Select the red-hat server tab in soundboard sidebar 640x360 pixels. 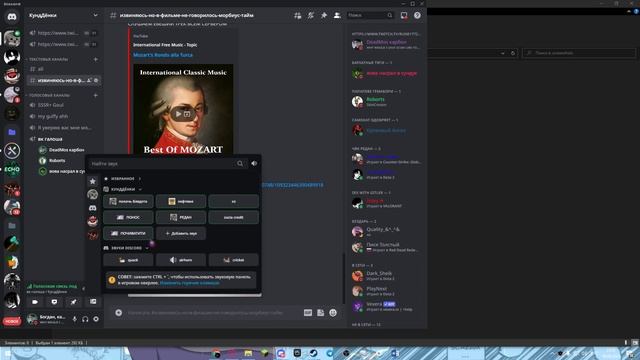tap(93, 221)
